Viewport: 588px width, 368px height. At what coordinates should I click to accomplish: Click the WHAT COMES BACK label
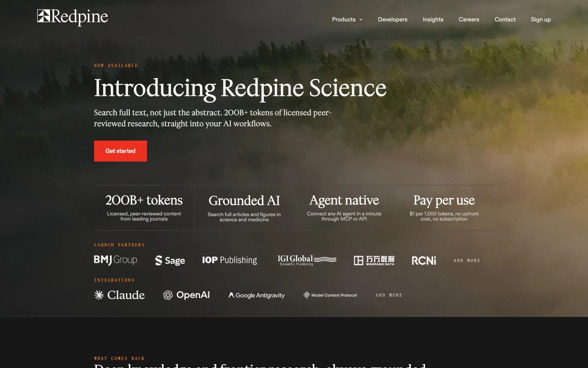point(119,358)
